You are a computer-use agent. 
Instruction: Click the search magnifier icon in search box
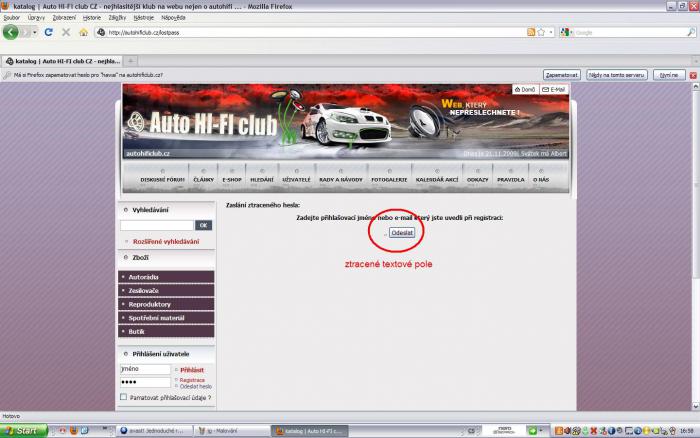pyautogui.click(x=691, y=32)
